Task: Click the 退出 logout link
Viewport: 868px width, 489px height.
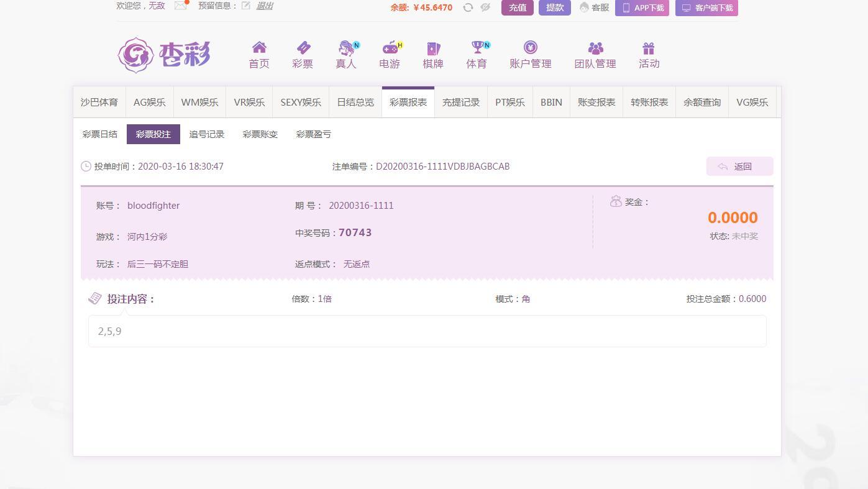Action: (x=265, y=6)
